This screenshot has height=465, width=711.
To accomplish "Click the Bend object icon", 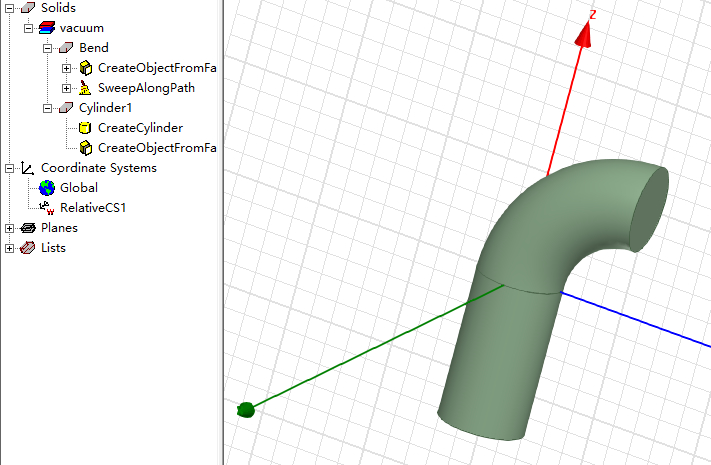I will point(66,48).
